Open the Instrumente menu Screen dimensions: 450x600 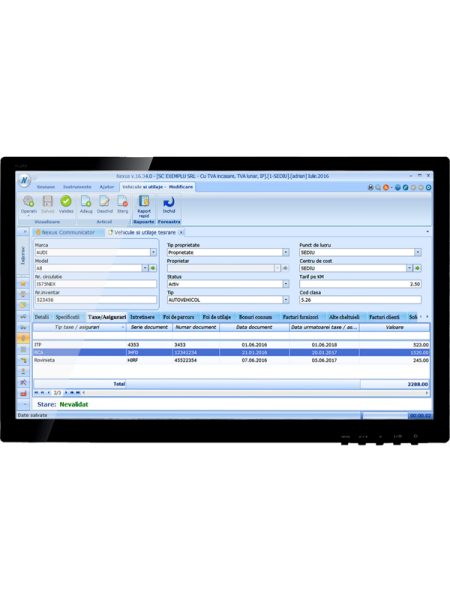point(77,187)
